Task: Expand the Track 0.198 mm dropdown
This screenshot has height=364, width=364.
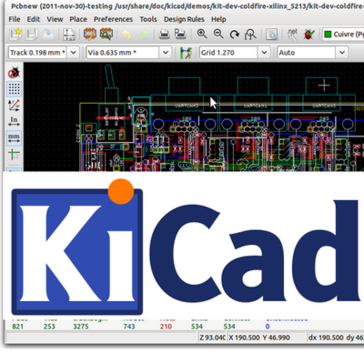Action: [x=74, y=53]
